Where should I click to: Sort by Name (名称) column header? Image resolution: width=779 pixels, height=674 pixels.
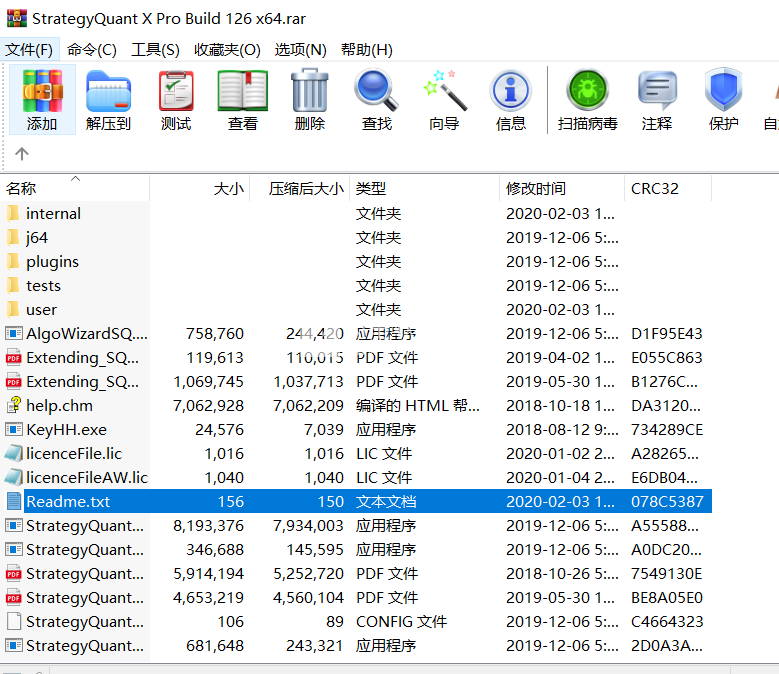[75, 188]
